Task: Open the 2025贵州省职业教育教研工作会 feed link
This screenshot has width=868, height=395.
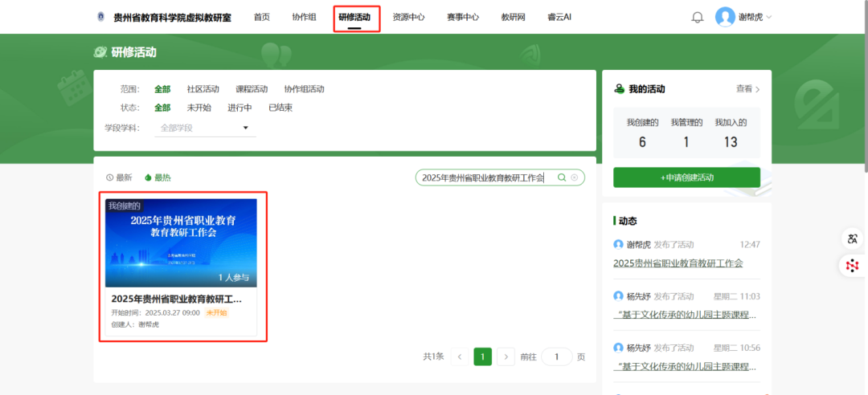Action: coord(678,263)
